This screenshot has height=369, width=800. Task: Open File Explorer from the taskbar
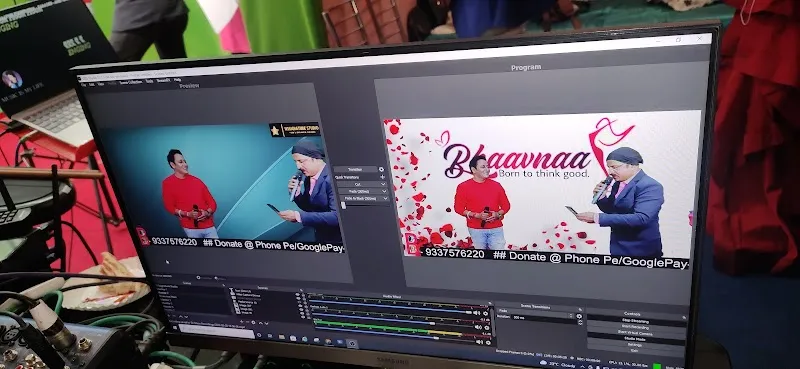click(282, 337)
